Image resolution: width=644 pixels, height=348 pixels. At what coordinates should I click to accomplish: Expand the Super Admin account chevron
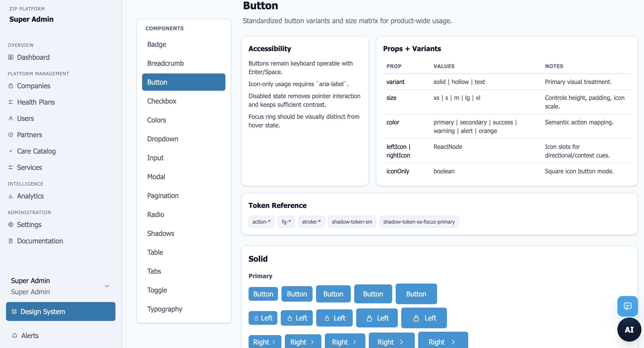click(x=107, y=286)
